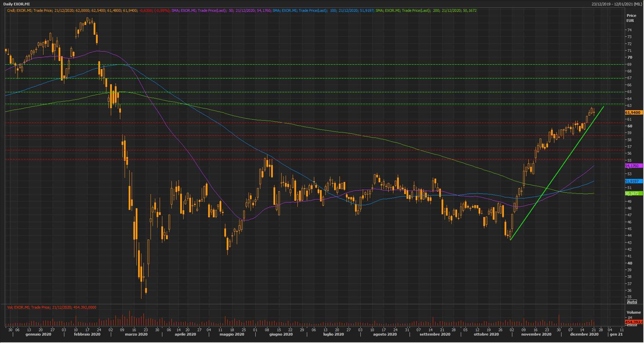Click the red 454.392 volume value tag
This screenshot has width=644, height=343.
pos(634,322)
